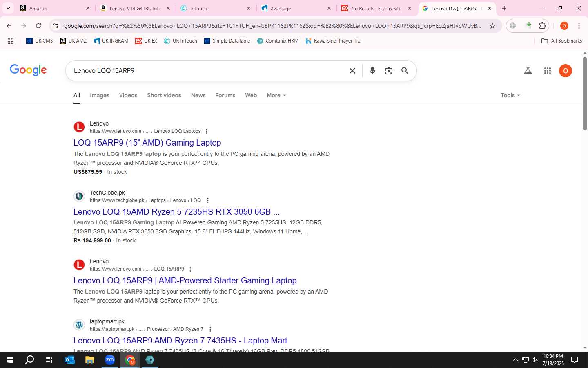Open options for first Lenovo result
Viewport: 588px width, 368px height.
207,131
